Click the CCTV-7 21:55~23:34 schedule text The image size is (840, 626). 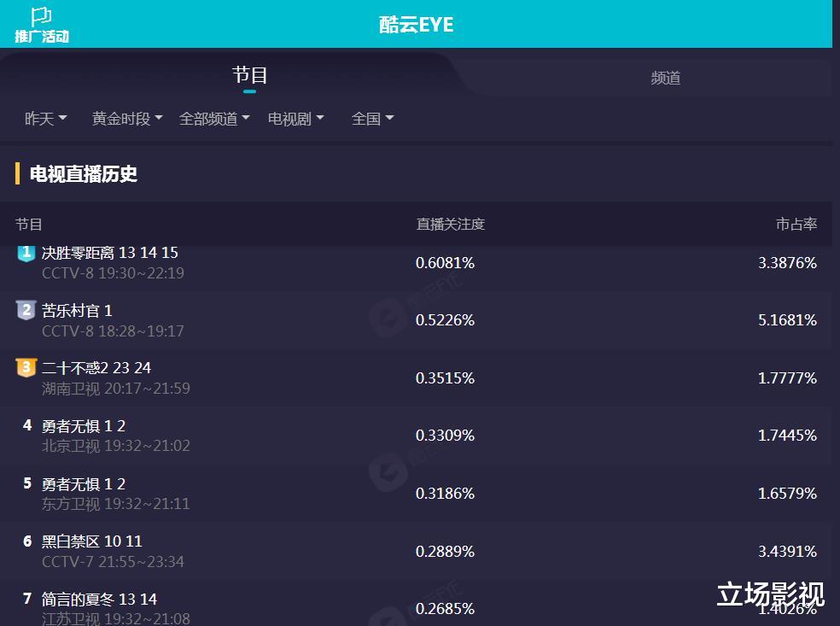pyautogui.click(x=113, y=562)
